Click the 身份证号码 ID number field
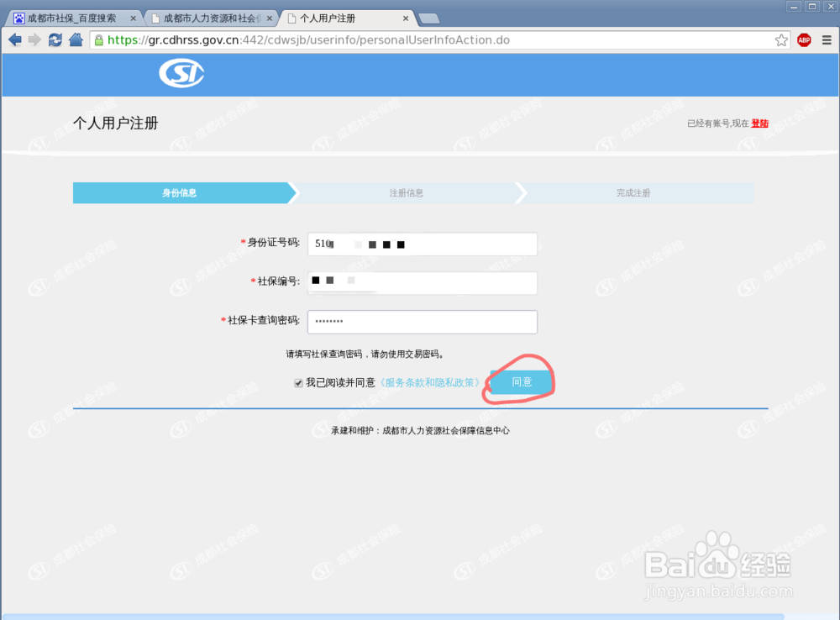 422,244
